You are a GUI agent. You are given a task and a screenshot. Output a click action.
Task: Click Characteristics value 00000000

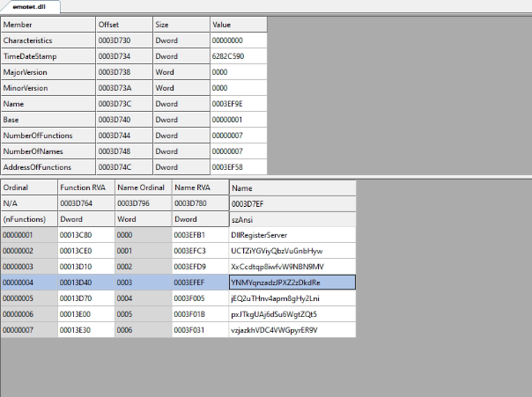tap(239, 40)
